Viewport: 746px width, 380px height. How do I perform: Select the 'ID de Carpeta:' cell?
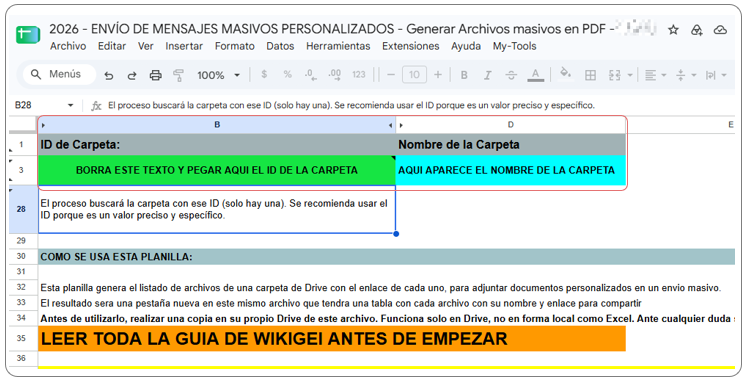point(217,145)
